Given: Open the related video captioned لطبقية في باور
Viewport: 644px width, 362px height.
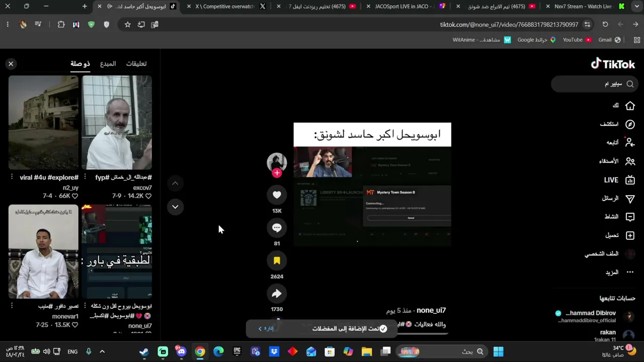Looking at the screenshot, I should click(x=117, y=251).
